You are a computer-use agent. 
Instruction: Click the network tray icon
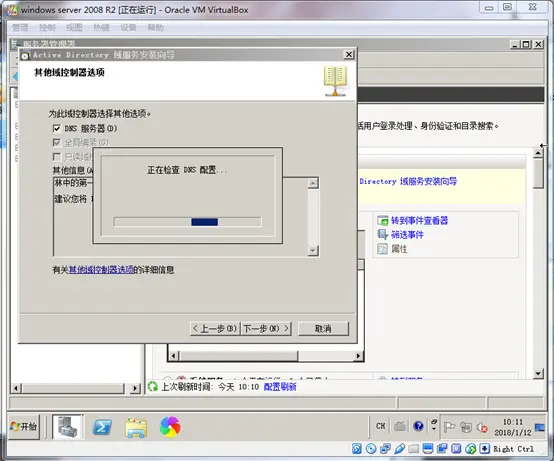pyautogui.click(x=466, y=427)
